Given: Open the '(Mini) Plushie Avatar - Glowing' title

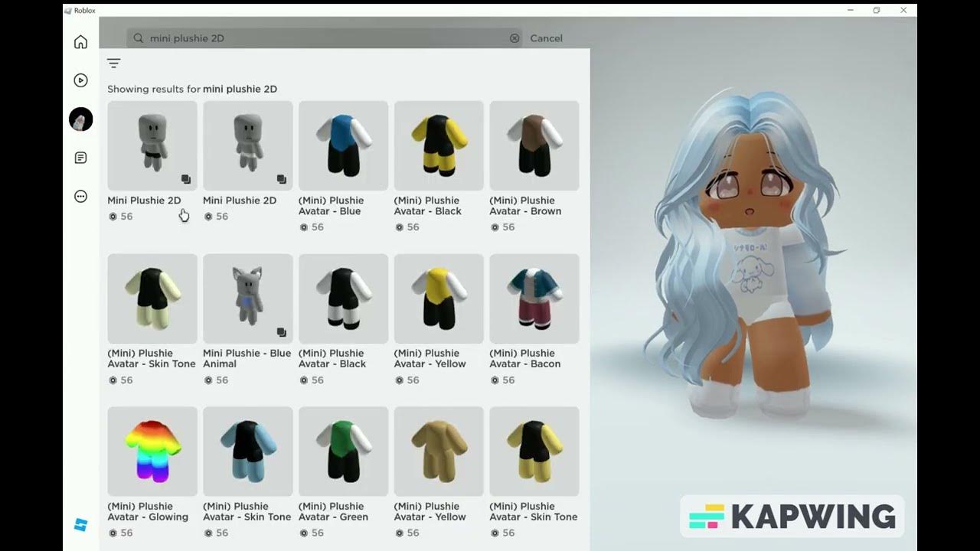Looking at the screenshot, I should 148,512.
